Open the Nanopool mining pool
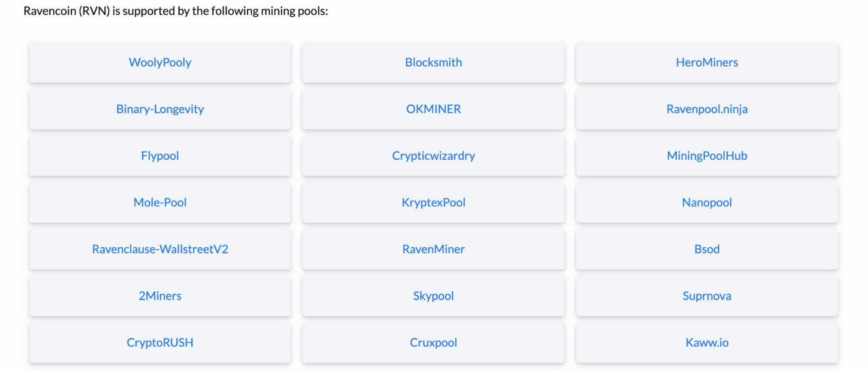Screen dimensions: 868x372 point(706,202)
